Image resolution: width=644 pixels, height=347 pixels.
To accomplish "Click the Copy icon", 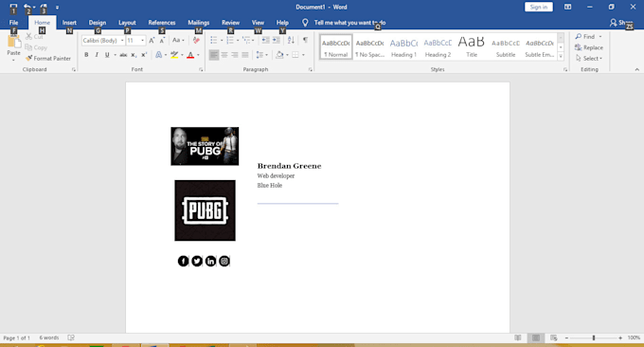I will (28, 47).
